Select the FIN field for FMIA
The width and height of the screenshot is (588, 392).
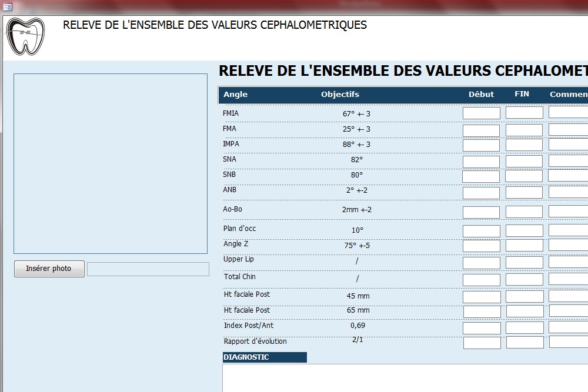click(x=524, y=113)
